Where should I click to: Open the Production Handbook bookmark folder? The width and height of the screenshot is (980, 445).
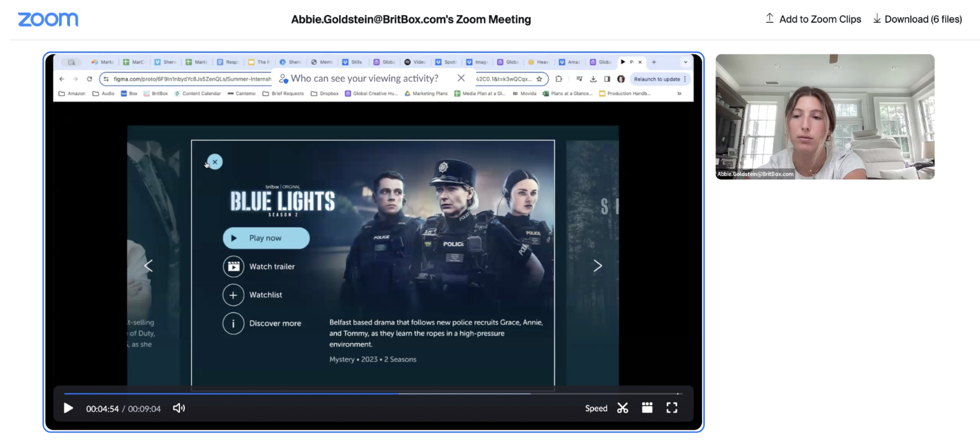point(625,93)
